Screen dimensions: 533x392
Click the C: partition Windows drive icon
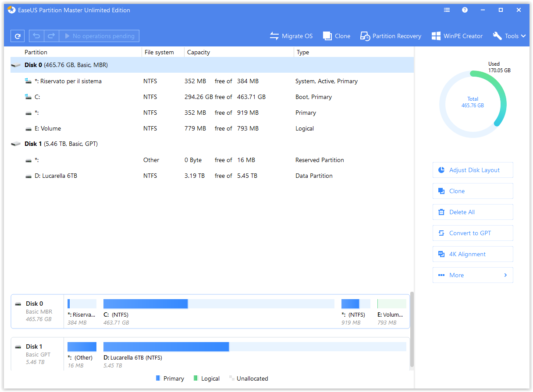coord(28,97)
